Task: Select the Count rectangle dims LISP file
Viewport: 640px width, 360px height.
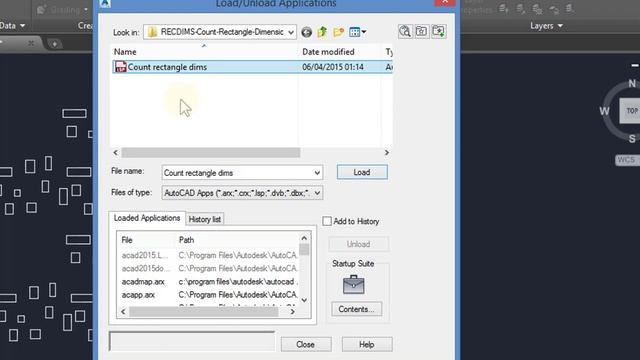Action: click(x=252, y=67)
